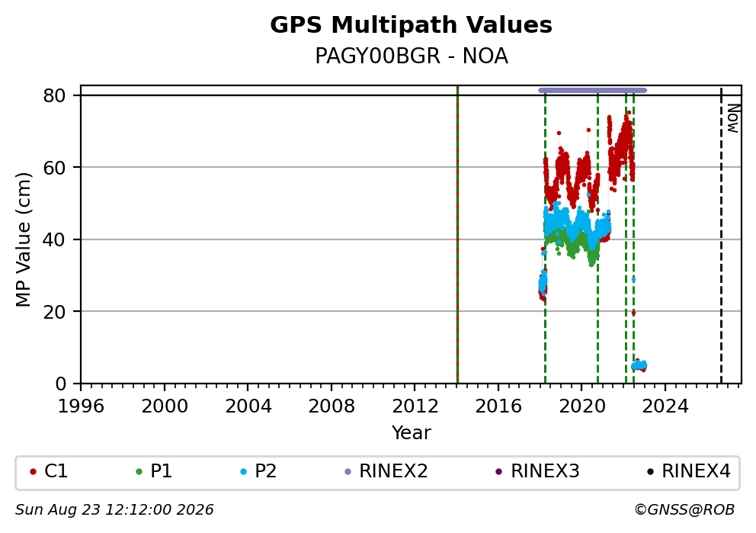Click the x-axis tick label 2012

click(415, 406)
